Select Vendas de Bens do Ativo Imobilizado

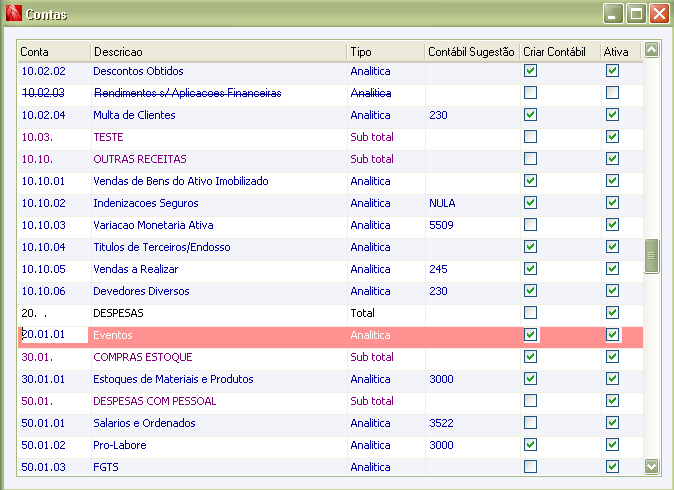pyautogui.click(x=181, y=181)
